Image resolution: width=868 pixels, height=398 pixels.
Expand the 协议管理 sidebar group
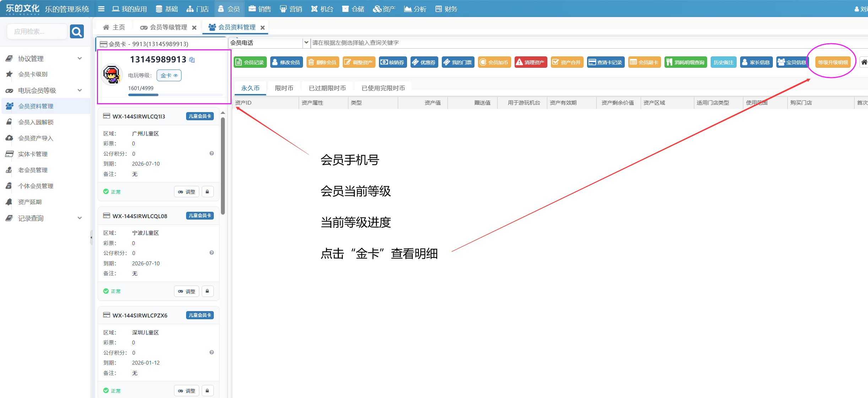coord(80,59)
